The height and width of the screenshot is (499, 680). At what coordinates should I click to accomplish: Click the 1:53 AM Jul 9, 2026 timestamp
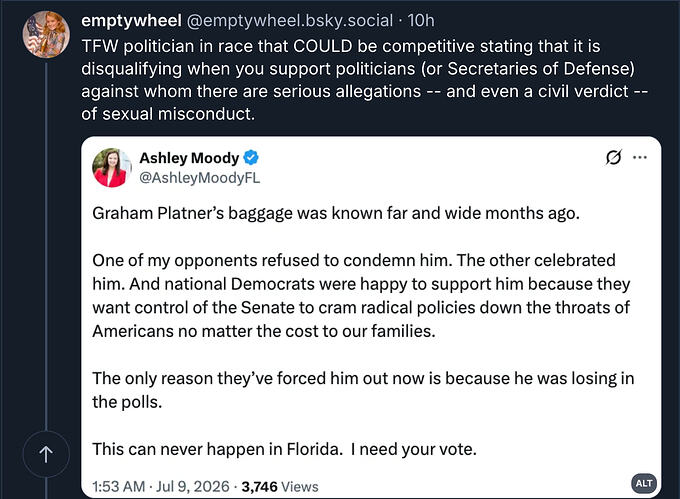click(x=160, y=486)
